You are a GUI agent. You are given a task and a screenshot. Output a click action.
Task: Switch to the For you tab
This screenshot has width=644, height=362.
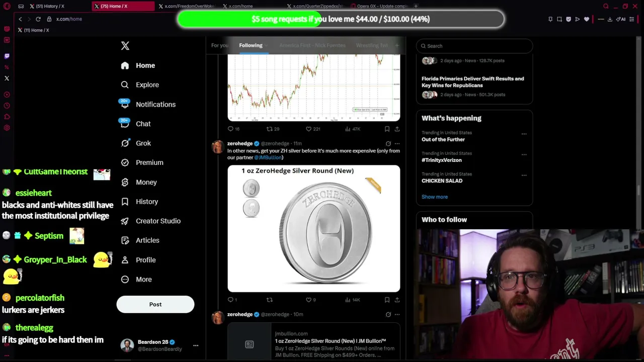219,45
